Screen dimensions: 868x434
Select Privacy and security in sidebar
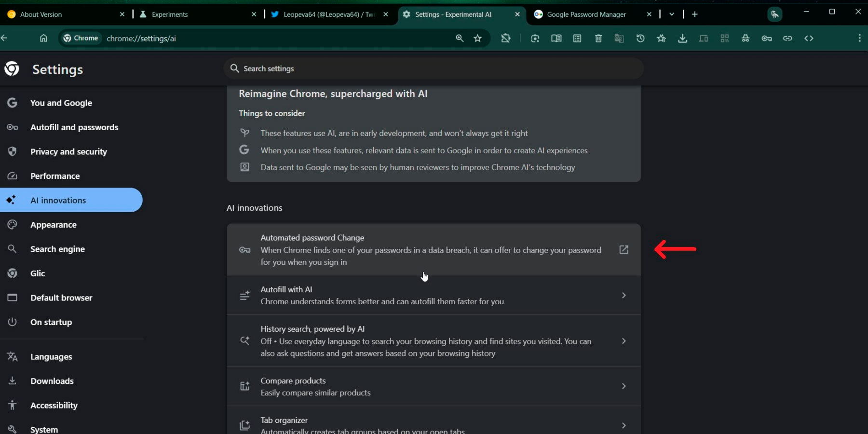pyautogui.click(x=68, y=151)
